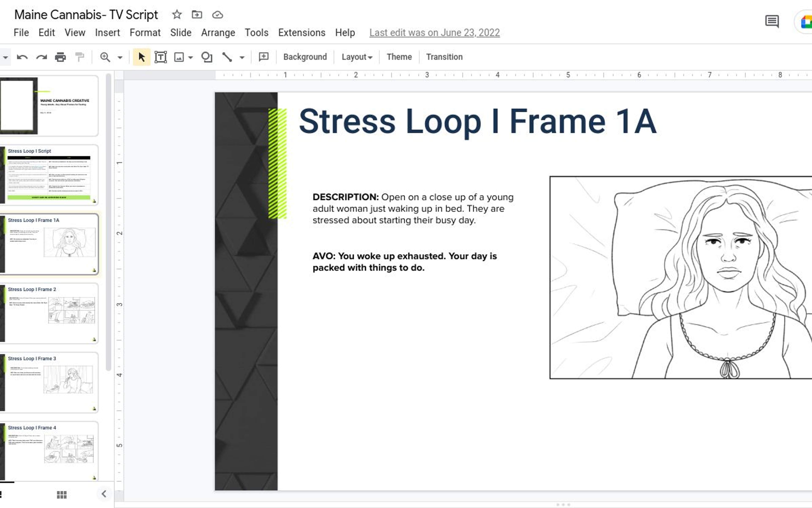Select the woman in bed sketch image

[x=681, y=278]
